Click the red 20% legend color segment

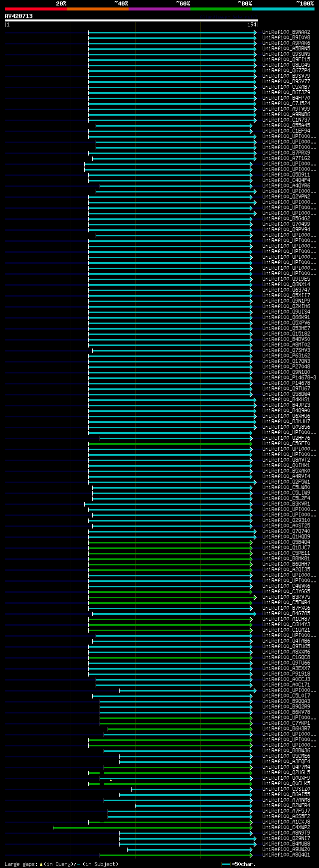pyautogui.click(x=36, y=9)
